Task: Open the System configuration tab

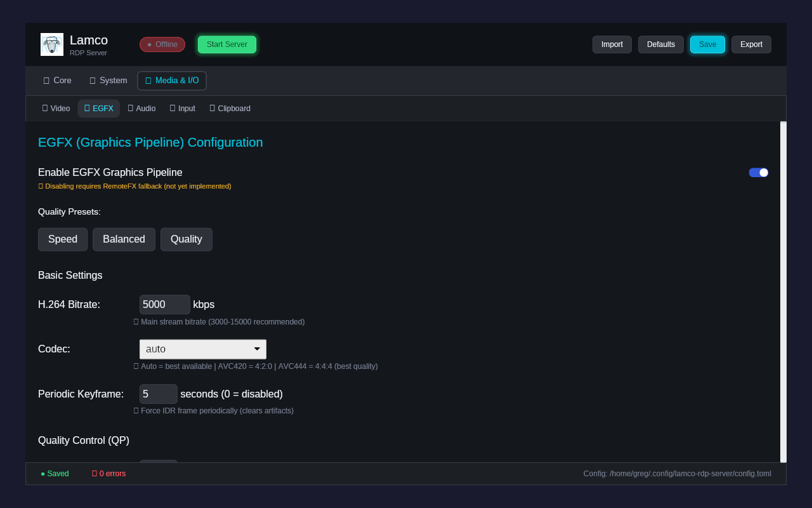Action: 108,81
